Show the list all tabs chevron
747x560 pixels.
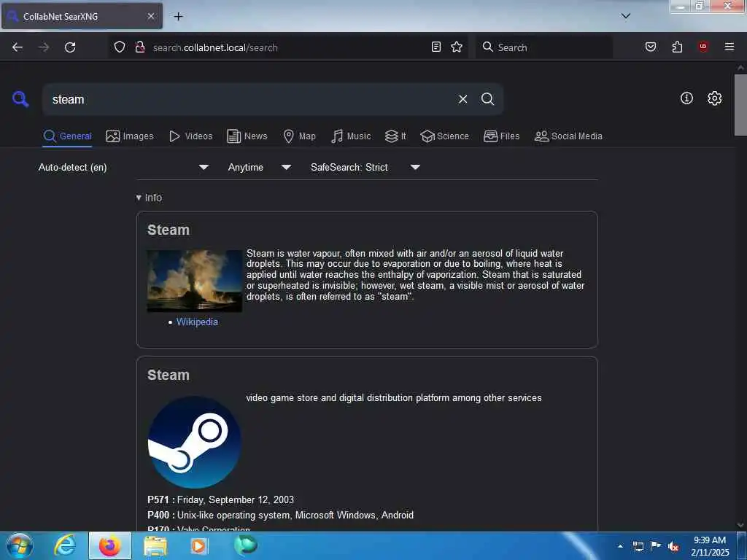click(x=626, y=16)
